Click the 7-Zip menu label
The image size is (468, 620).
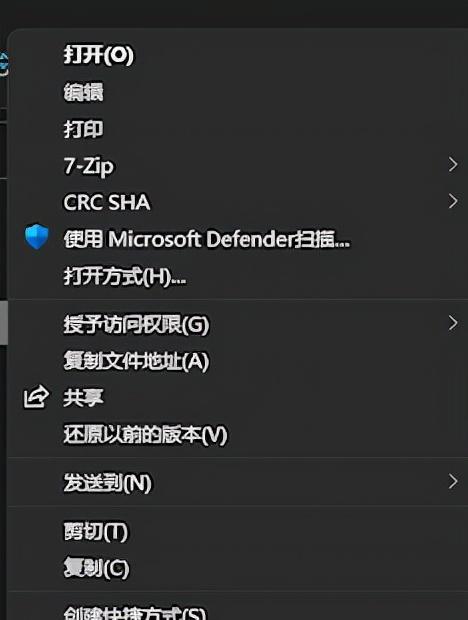(89, 166)
